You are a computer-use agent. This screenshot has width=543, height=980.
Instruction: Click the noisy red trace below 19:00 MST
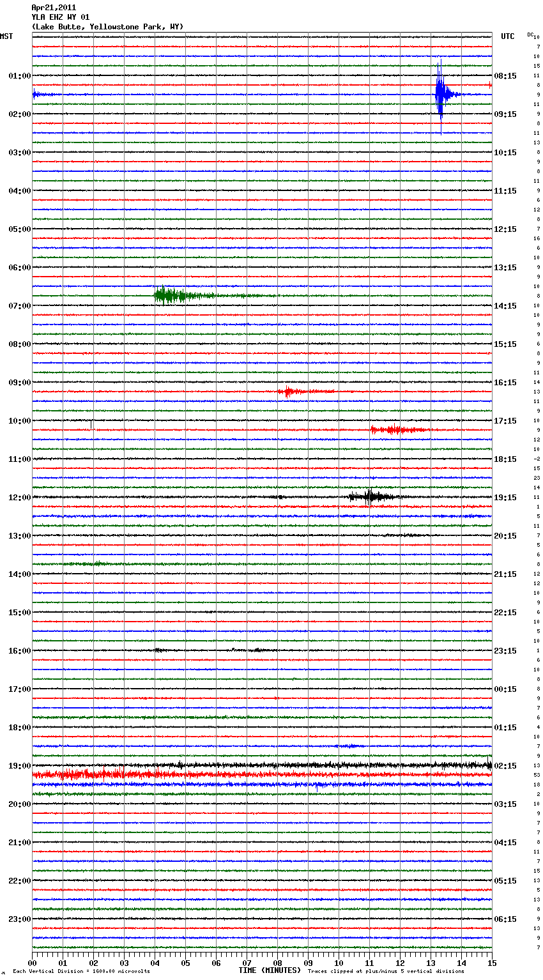pos(96,774)
